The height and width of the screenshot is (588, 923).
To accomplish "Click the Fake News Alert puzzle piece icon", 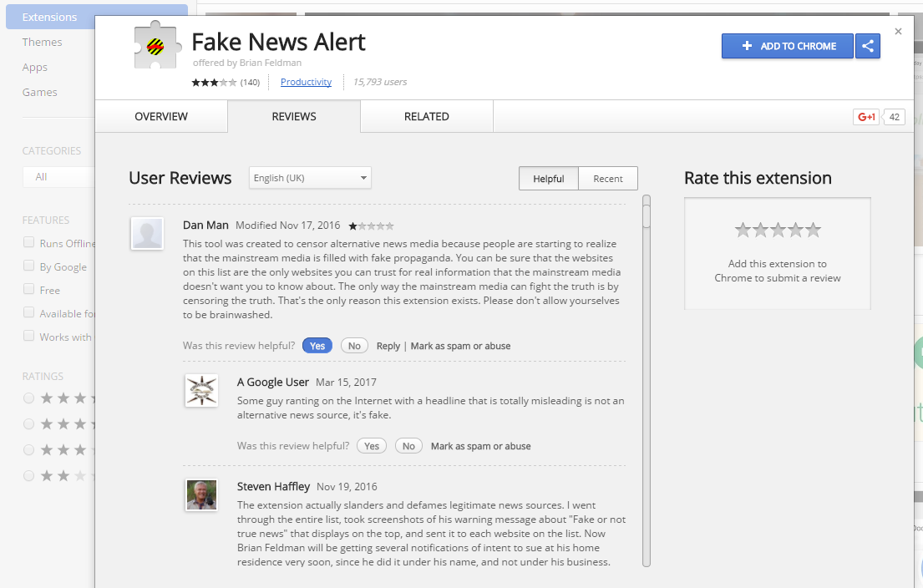I will 158,46.
